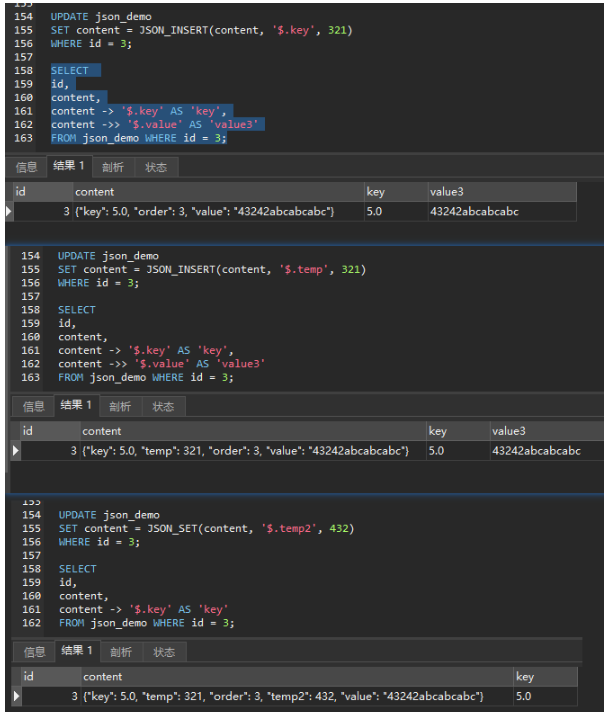615x712 pixels.
Task: Click the 43242abcabcabc value3 cell in the '$.temp' panel
Action: click(547, 451)
